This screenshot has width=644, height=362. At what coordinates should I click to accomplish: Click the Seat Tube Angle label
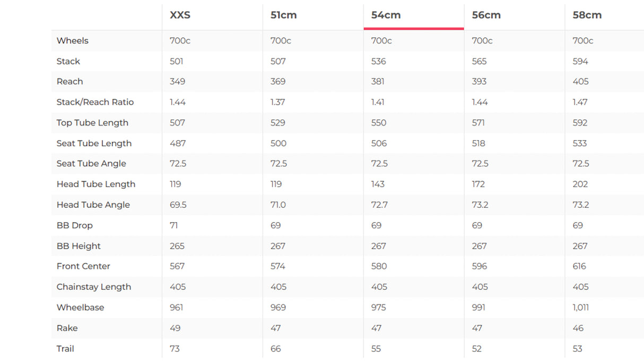91,164
